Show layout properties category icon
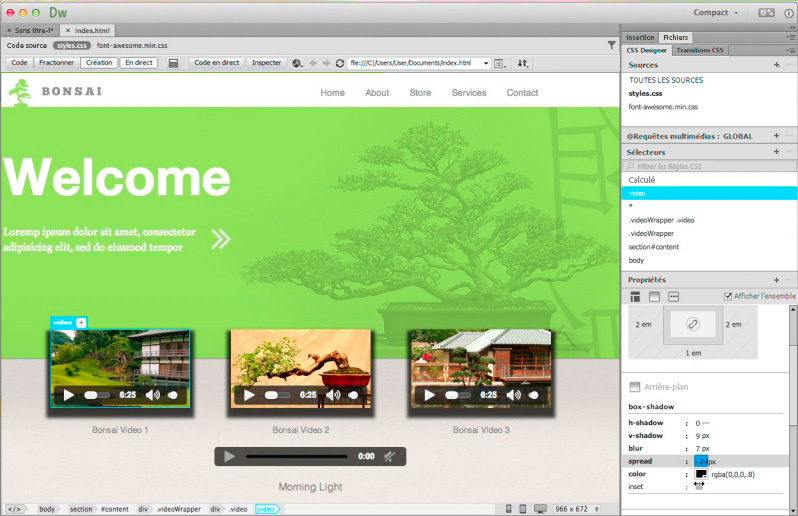 pos(635,296)
